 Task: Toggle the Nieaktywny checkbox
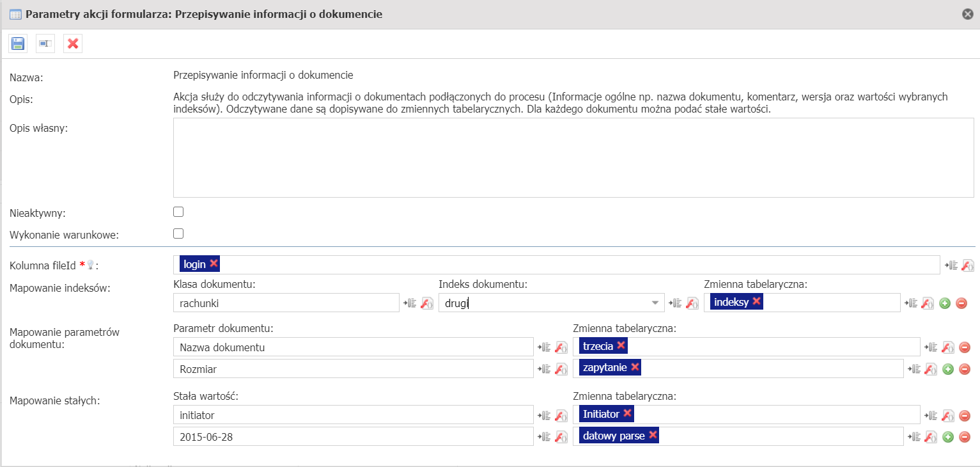[x=178, y=212]
